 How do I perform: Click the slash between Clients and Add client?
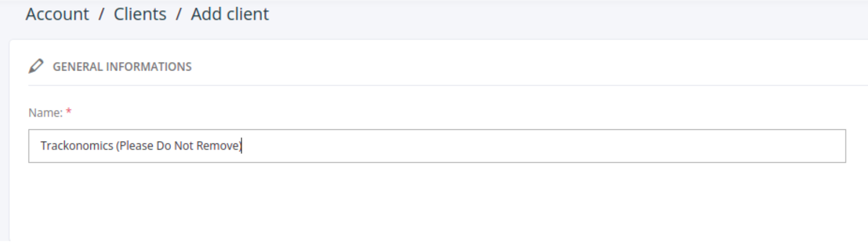click(179, 14)
